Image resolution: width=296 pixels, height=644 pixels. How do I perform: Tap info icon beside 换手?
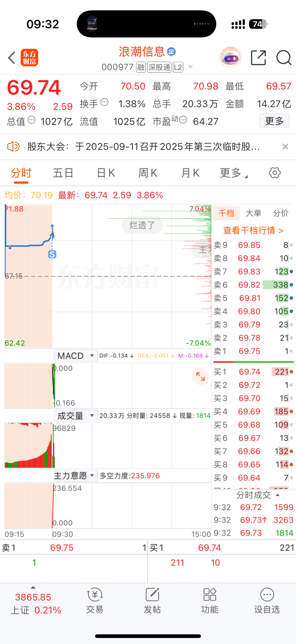pyautogui.click(x=104, y=103)
